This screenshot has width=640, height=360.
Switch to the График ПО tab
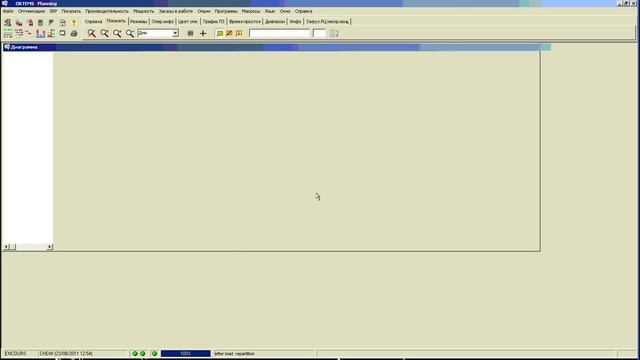coord(213,22)
